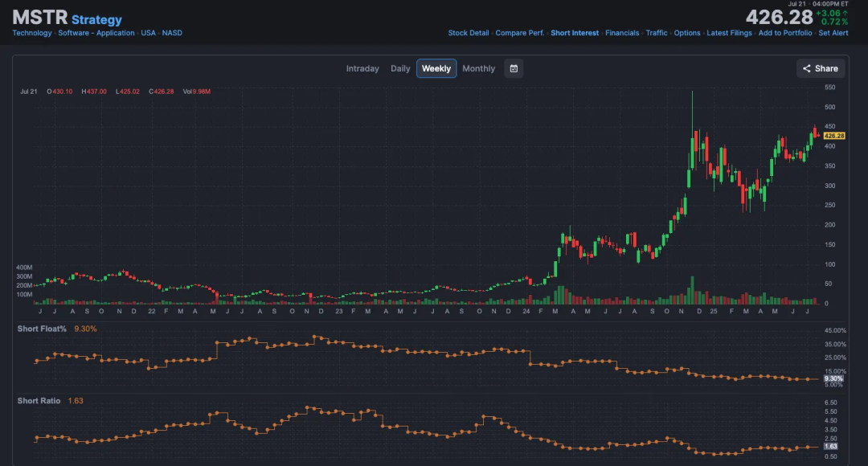Open the Traffic link
This screenshot has height=466, width=868.
coord(657,33)
